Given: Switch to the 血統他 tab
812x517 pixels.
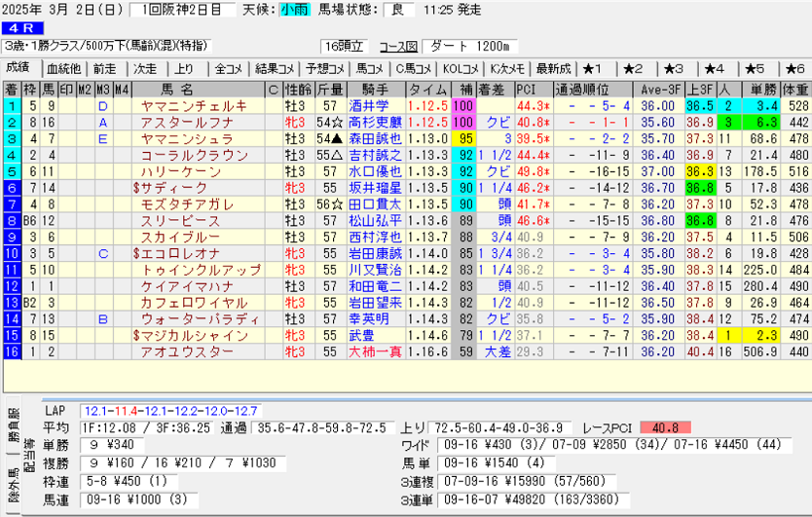Looking at the screenshot, I should click(x=64, y=68).
